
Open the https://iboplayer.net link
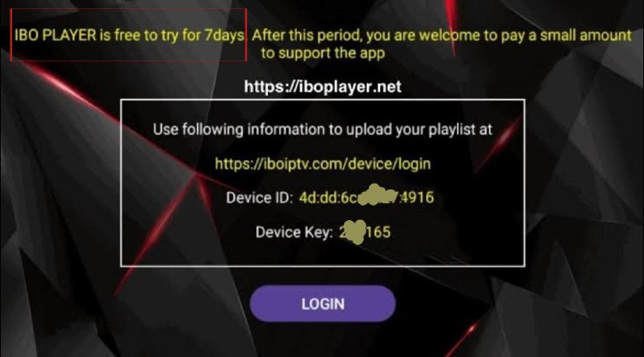pos(323,87)
